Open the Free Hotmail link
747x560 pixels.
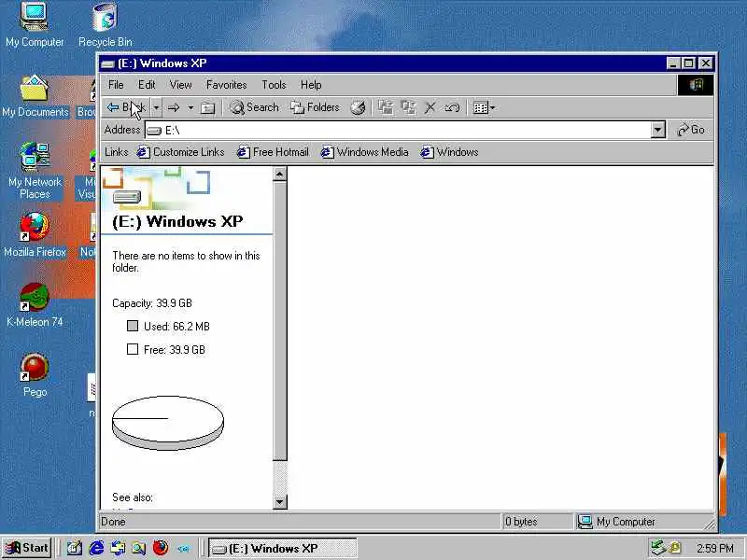pos(273,152)
